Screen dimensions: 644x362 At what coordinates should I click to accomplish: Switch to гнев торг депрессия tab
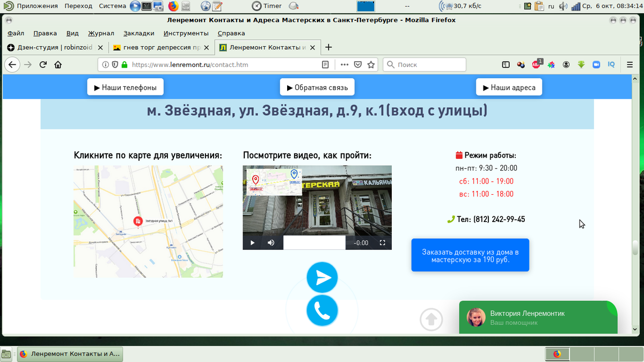tap(161, 47)
